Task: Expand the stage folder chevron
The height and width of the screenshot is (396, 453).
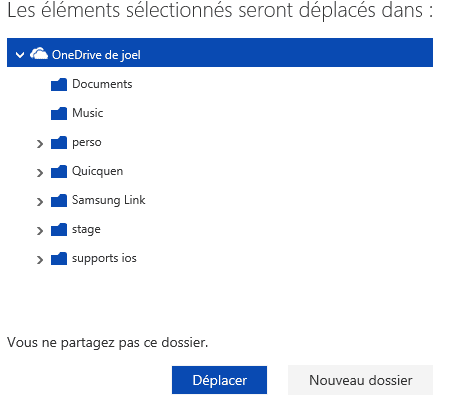Action: (40, 231)
